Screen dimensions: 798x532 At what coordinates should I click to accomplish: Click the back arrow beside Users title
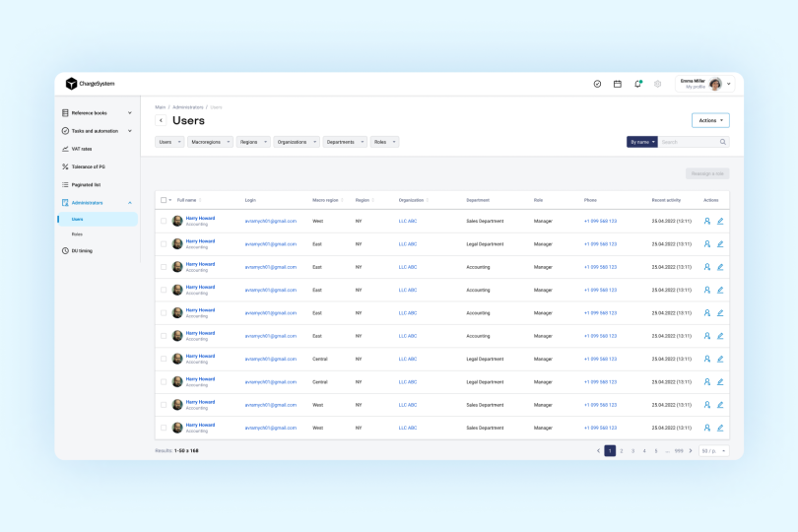pyautogui.click(x=162, y=120)
